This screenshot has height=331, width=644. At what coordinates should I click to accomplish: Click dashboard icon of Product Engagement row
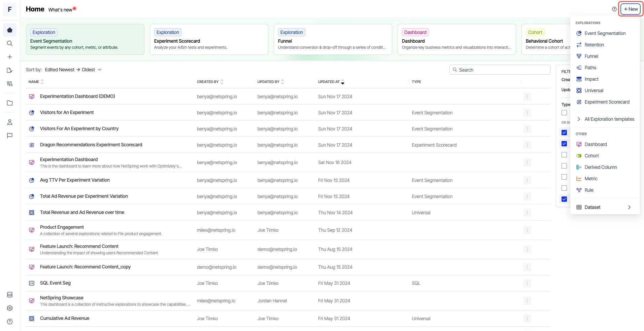click(32, 230)
